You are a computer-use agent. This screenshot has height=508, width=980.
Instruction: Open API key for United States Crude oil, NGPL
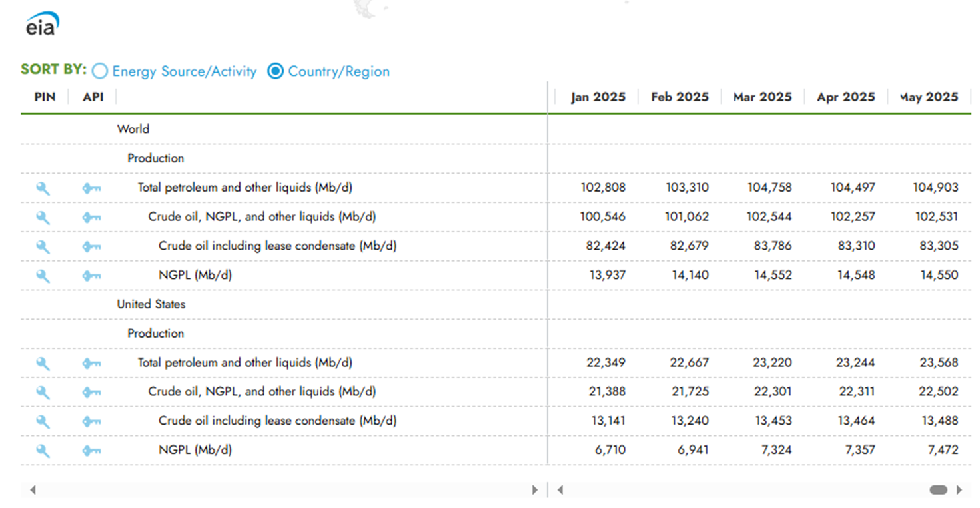tap(91, 393)
